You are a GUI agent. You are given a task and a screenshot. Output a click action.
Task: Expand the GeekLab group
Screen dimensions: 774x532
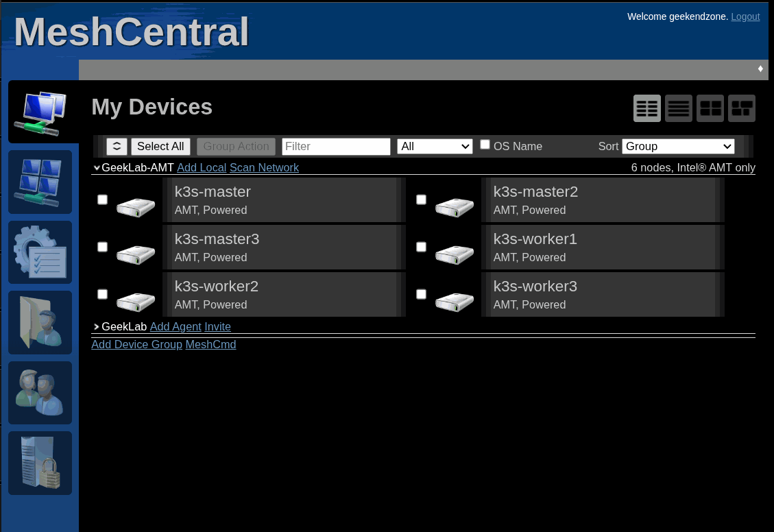click(96, 327)
